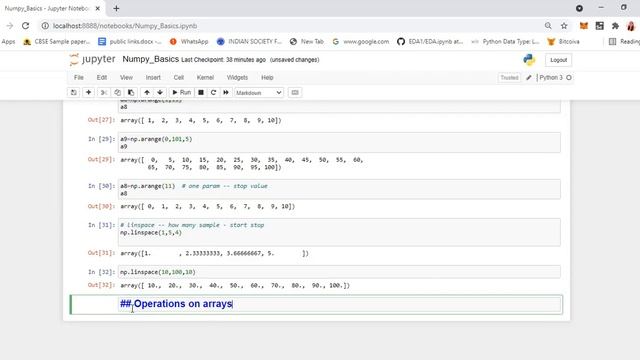Open the Edit menu

[102, 78]
